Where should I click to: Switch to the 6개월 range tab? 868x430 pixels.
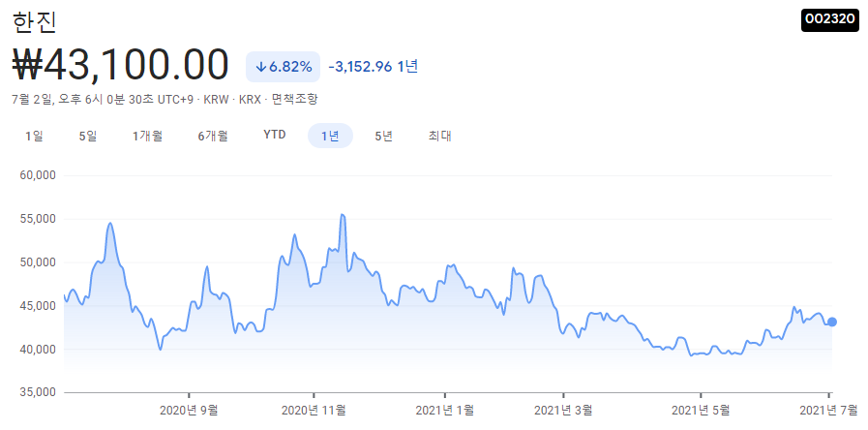coord(213,136)
